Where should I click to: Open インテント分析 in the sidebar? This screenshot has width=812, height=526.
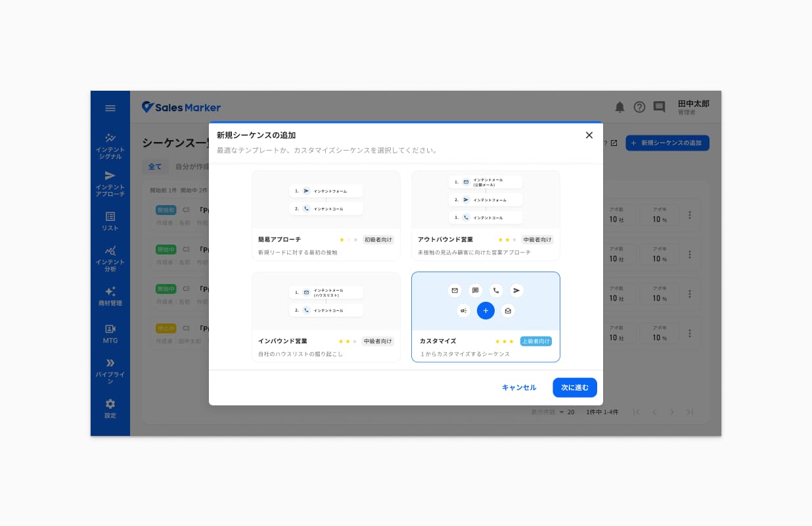[x=110, y=259]
